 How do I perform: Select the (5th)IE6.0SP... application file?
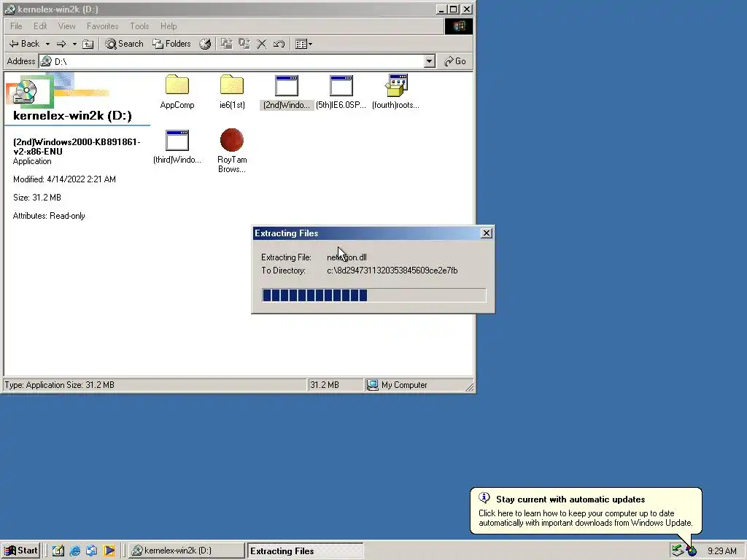[341, 92]
